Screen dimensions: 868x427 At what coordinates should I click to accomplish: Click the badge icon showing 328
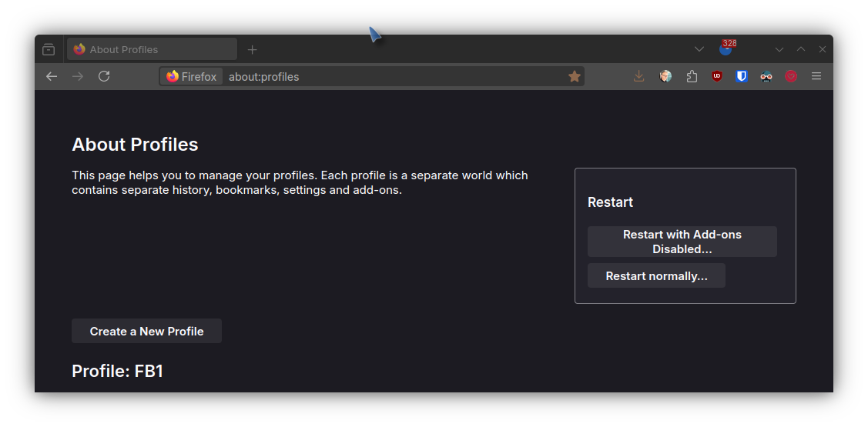click(x=727, y=48)
